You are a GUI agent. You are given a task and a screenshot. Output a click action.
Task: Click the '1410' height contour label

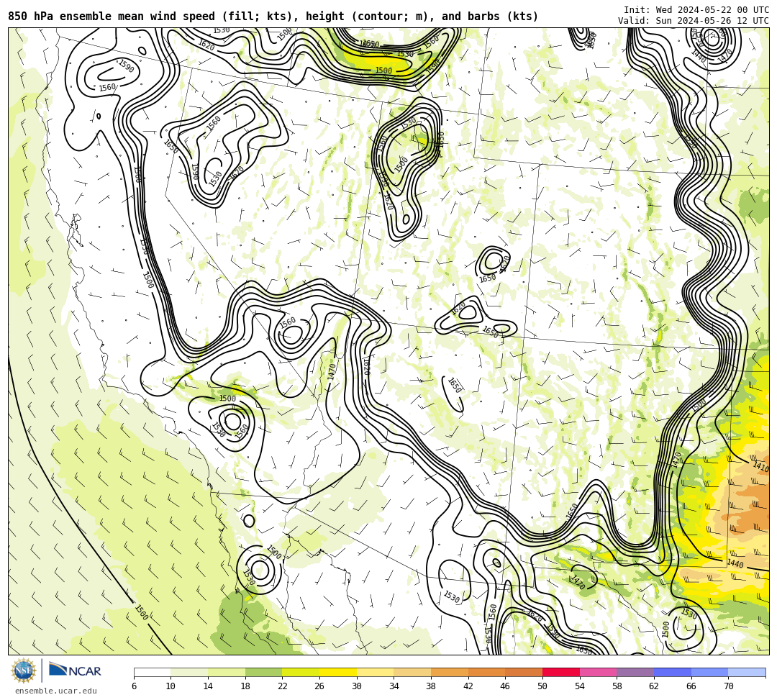tap(760, 466)
